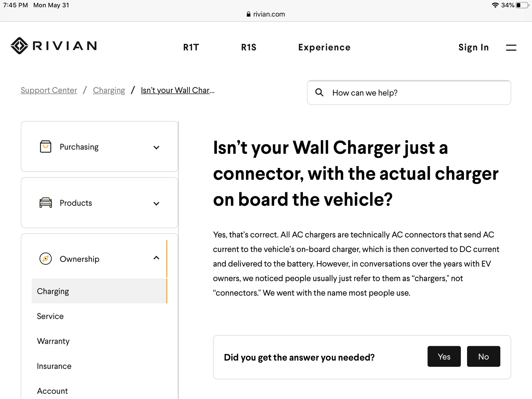The width and height of the screenshot is (532, 399).
Task: Tap the padlock icon in address bar
Action: tap(248, 14)
